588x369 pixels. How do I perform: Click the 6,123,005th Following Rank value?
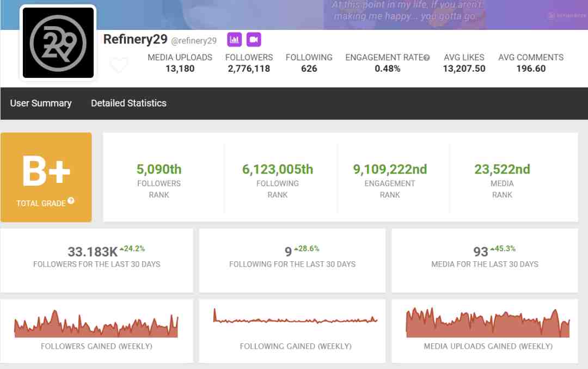[278, 169]
